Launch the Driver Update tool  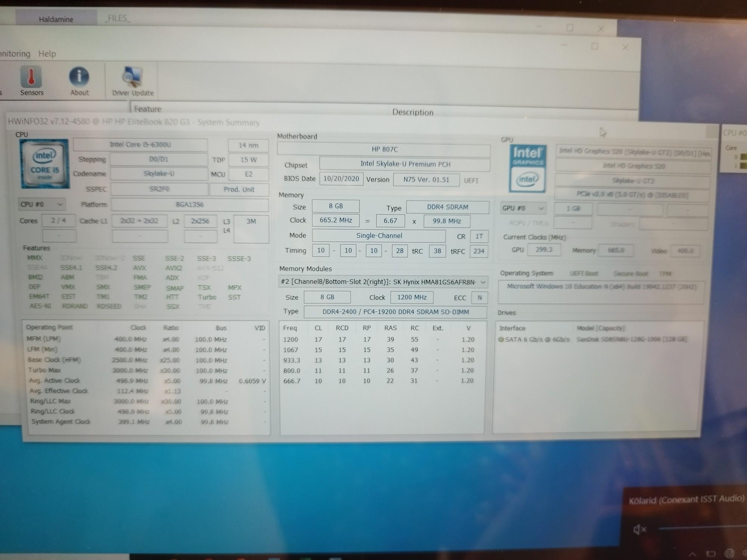[133, 81]
